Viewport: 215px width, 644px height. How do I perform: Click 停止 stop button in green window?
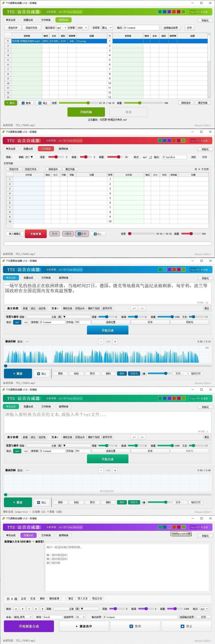[42, 502]
